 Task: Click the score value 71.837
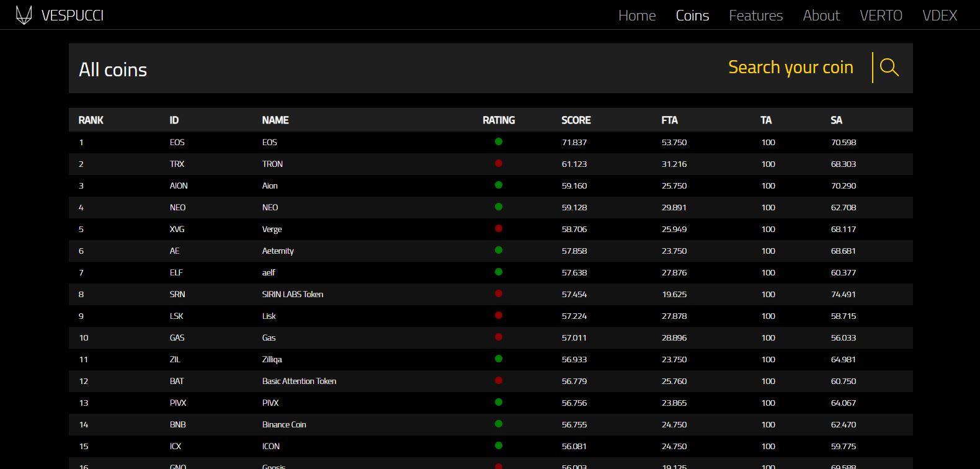click(x=574, y=143)
